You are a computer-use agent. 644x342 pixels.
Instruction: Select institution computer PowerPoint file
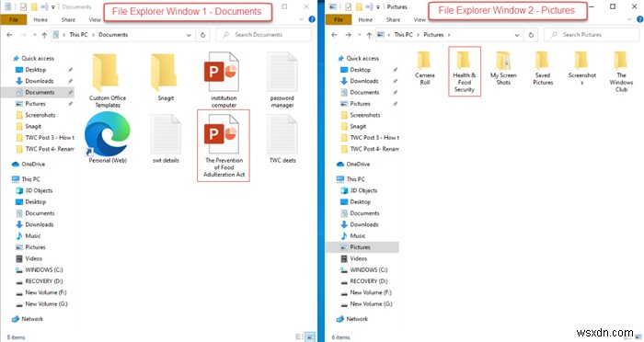tap(224, 81)
